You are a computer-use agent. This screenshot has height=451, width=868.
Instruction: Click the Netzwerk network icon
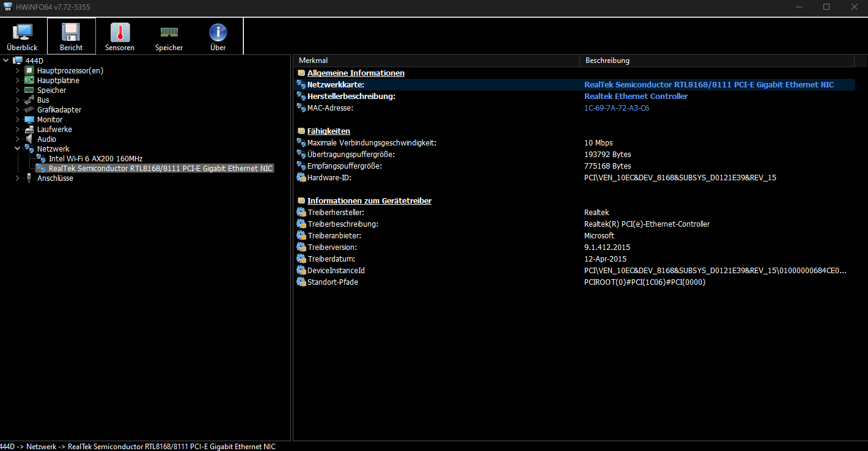point(29,148)
